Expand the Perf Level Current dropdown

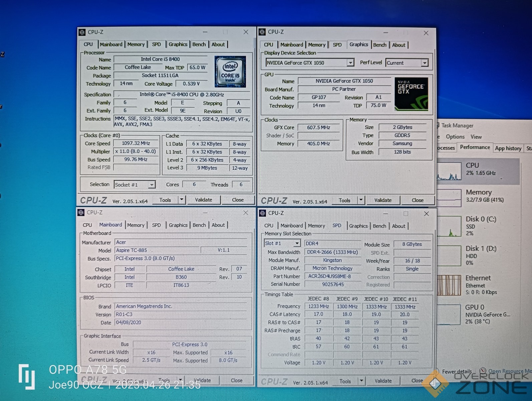click(x=424, y=63)
